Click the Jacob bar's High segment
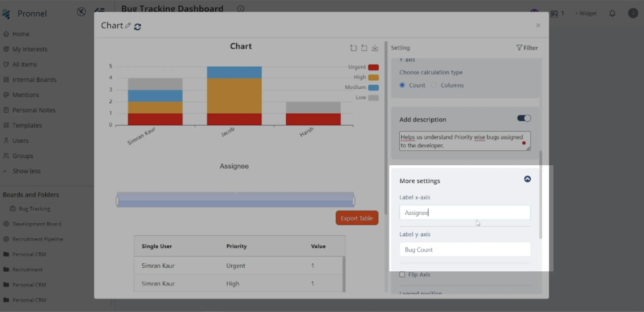Viewport: 644px width, 312px height. (x=234, y=96)
